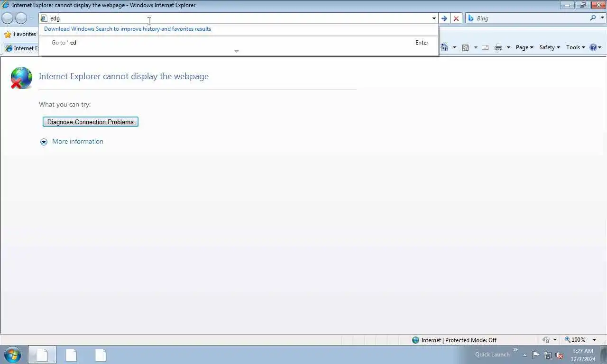Click the Show Desktop strip at taskbar end
The image size is (607, 364).
point(603,355)
